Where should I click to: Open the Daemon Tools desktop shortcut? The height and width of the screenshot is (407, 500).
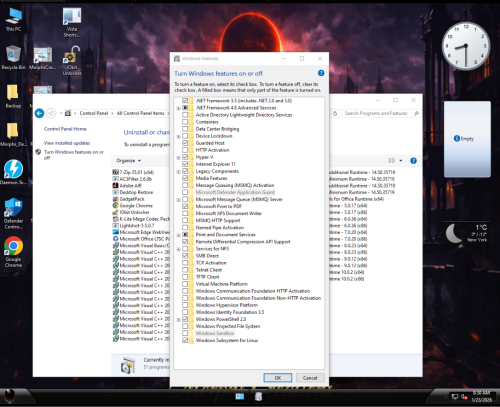point(13,172)
